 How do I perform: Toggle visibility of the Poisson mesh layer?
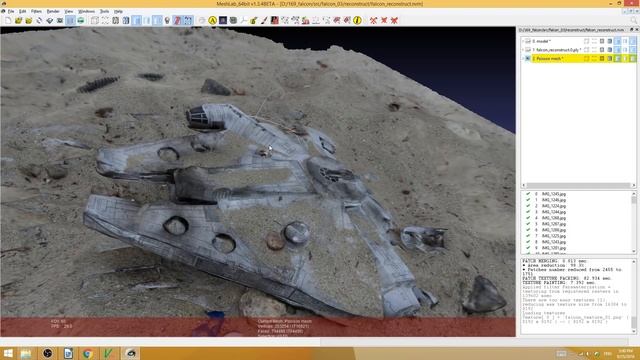[x=528, y=59]
